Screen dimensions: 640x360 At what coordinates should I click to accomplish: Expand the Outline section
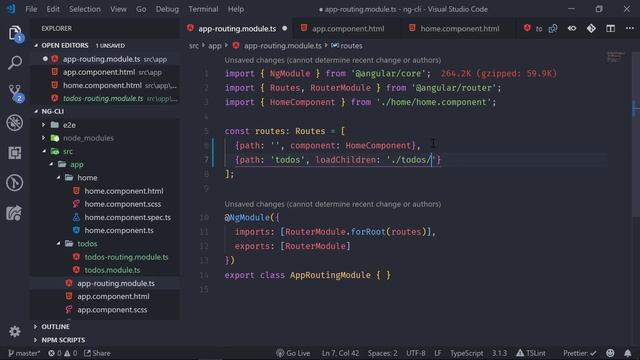tap(105, 327)
